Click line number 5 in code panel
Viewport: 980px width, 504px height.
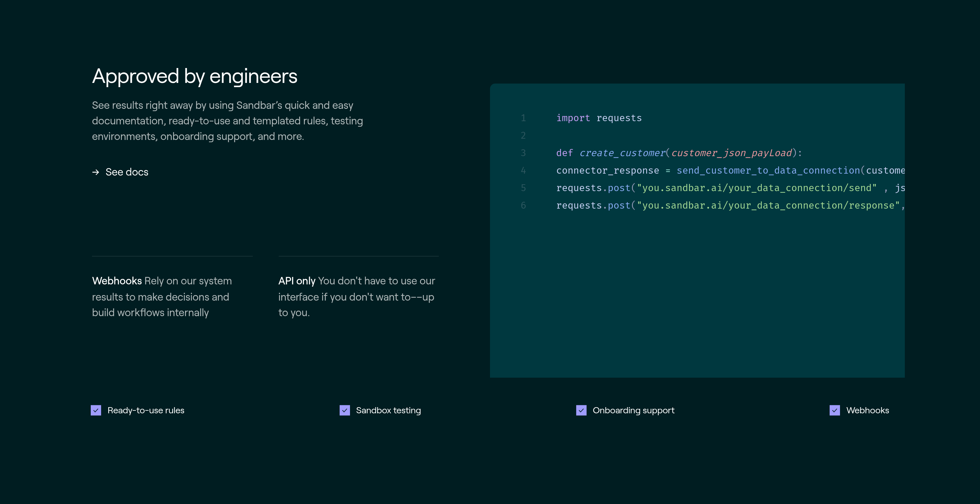coord(523,188)
